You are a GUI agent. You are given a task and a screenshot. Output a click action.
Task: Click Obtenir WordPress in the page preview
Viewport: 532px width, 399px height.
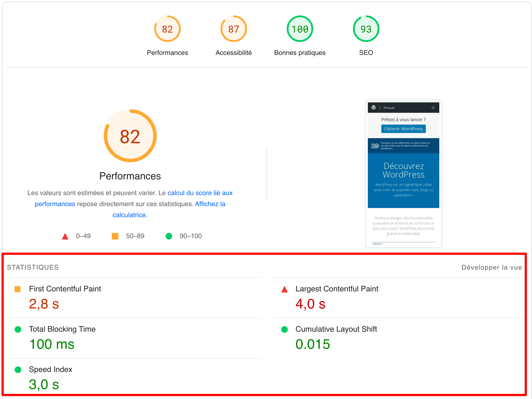tap(403, 129)
